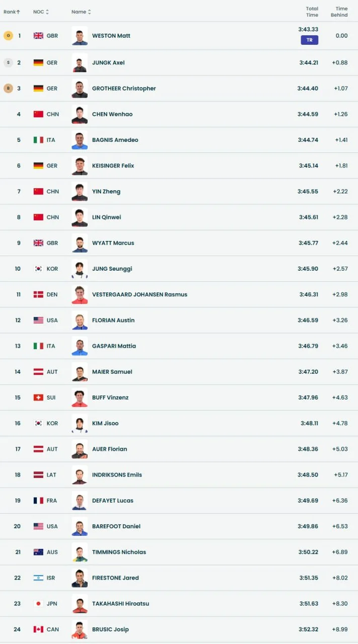358x644 pixels.
Task: Open VESTERGAARD JOHANSEN Rasmus athlete link
Action: click(x=139, y=295)
